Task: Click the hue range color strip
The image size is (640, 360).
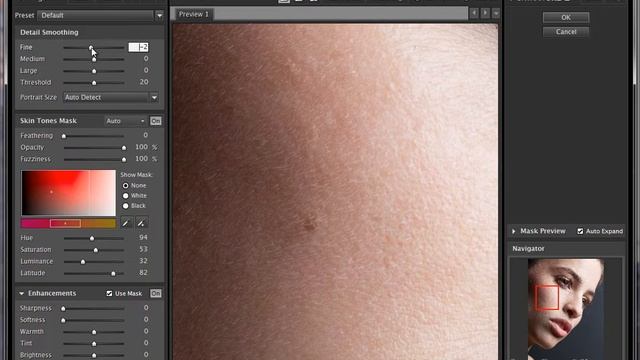Action: (x=69, y=223)
